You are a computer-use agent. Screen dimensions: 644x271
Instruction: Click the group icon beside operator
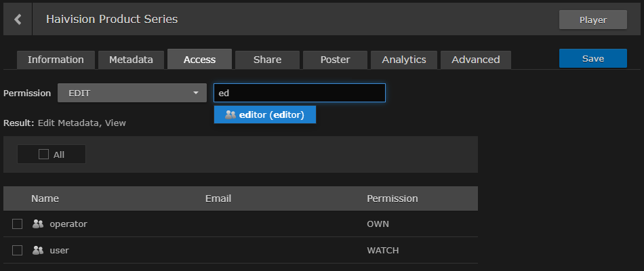click(x=38, y=224)
